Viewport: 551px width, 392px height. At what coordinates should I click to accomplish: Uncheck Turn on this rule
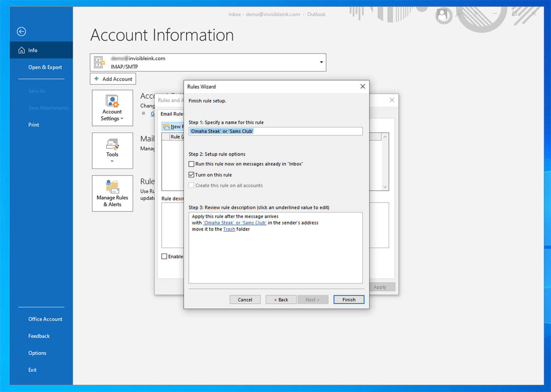pos(192,175)
